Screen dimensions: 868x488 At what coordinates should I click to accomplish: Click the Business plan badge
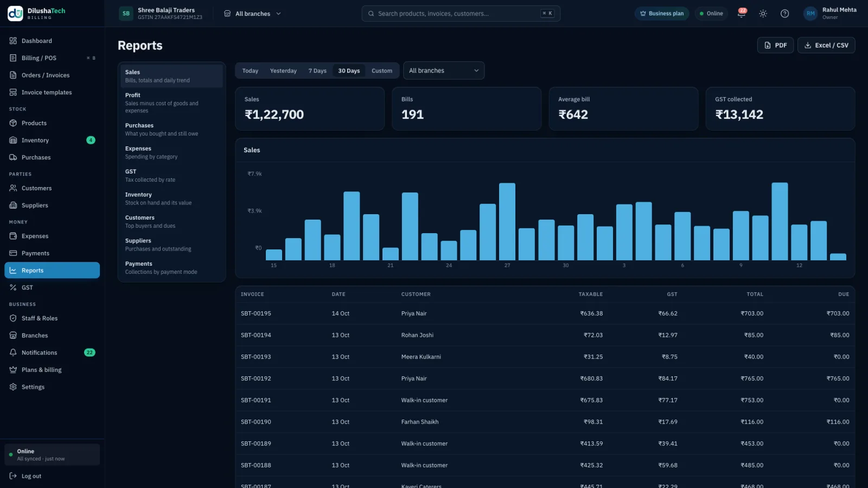tap(662, 14)
